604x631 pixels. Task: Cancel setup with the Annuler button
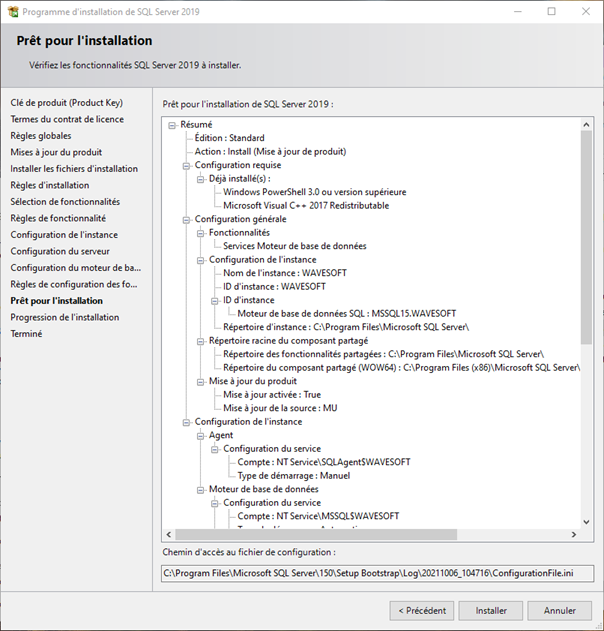pos(559,610)
